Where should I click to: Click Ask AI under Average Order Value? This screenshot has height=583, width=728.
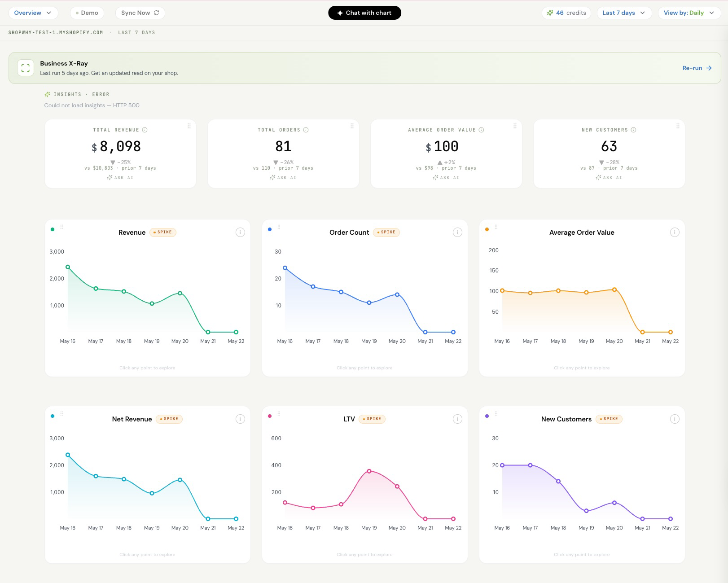[x=446, y=178]
